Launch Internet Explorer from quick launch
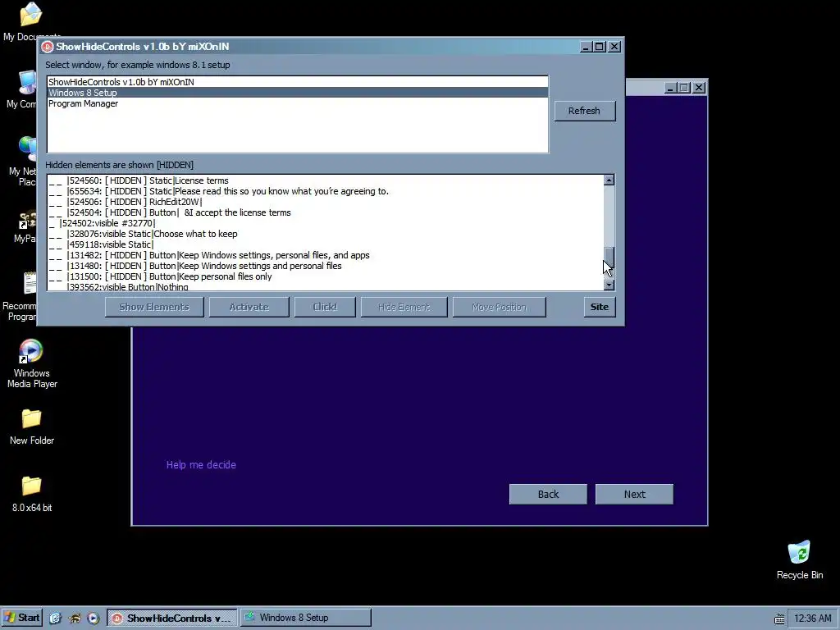840x630 pixels. [55, 619]
